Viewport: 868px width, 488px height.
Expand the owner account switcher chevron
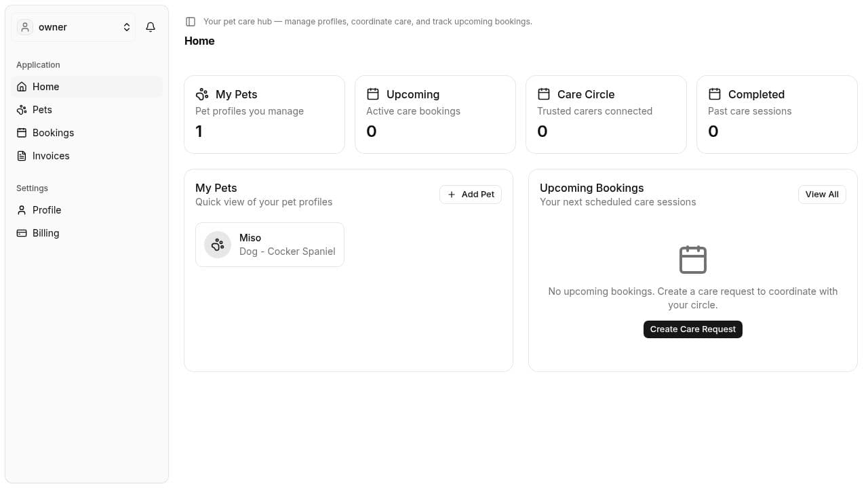127,27
